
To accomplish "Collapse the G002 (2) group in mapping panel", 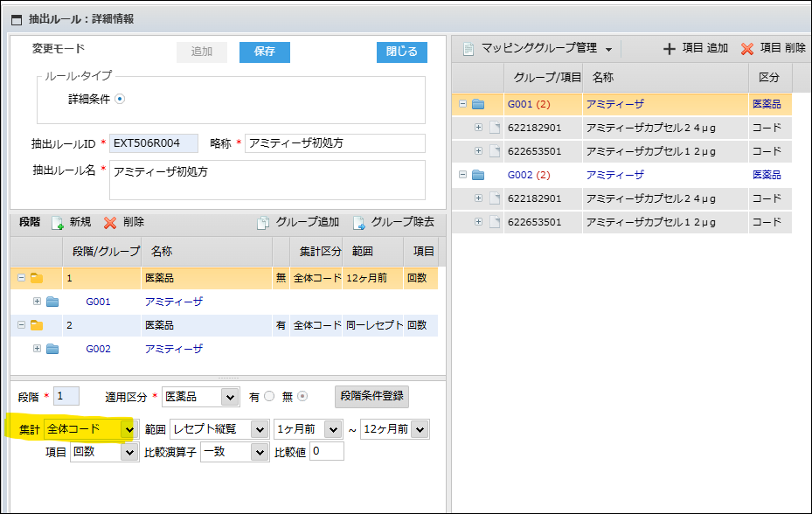I will click(462, 175).
